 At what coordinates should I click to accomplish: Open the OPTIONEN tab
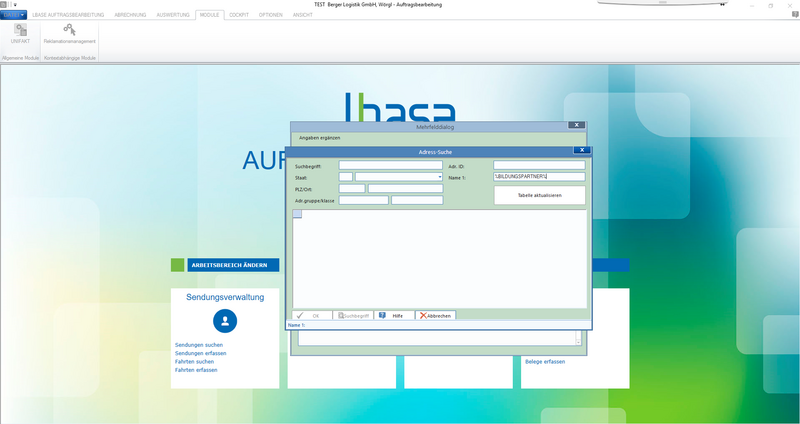coord(270,15)
